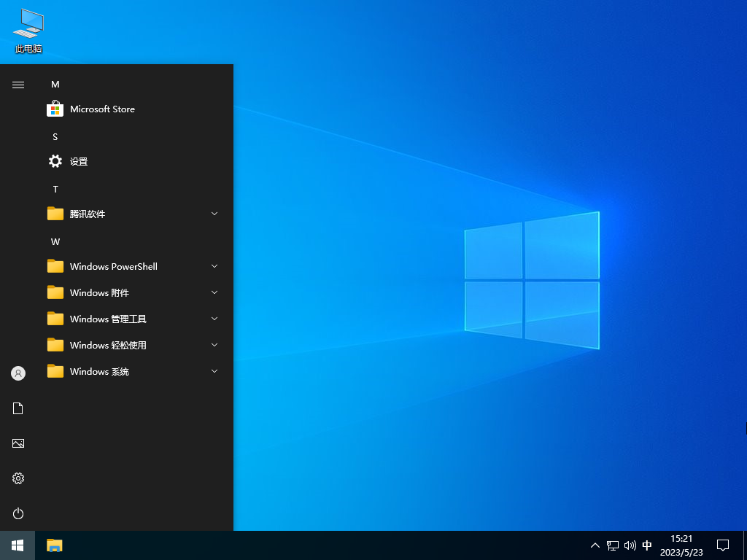
Task: Open Microsoft Store from the Start menu
Action: point(102,109)
